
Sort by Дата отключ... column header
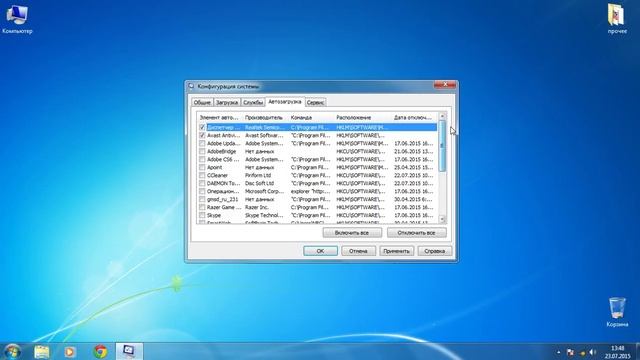pos(414,117)
